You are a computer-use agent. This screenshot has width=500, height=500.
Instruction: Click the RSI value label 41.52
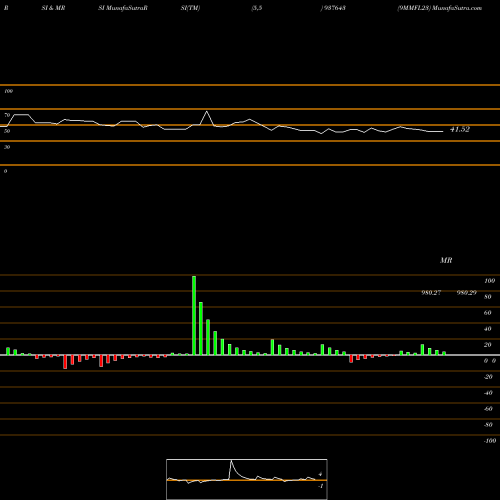point(460,129)
